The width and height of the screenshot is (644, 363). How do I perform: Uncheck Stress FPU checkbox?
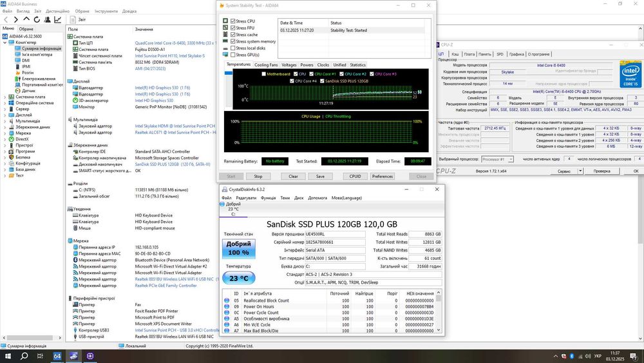coord(233,28)
